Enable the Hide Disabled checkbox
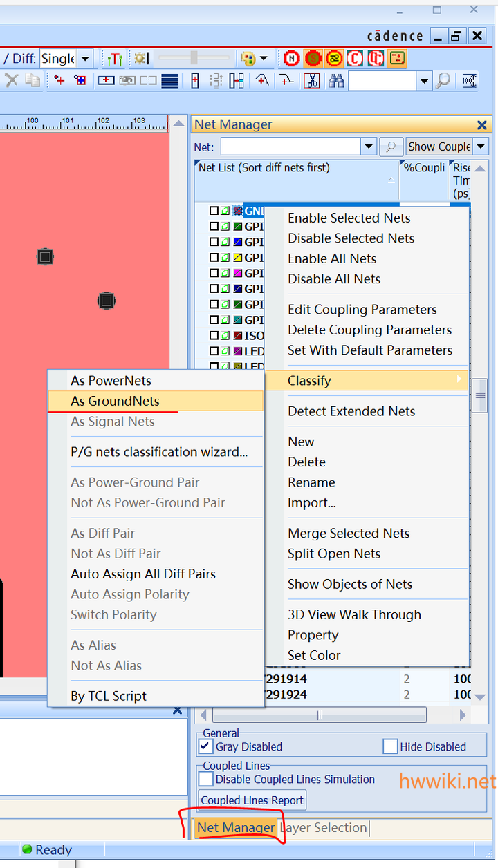 coord(390,746)
